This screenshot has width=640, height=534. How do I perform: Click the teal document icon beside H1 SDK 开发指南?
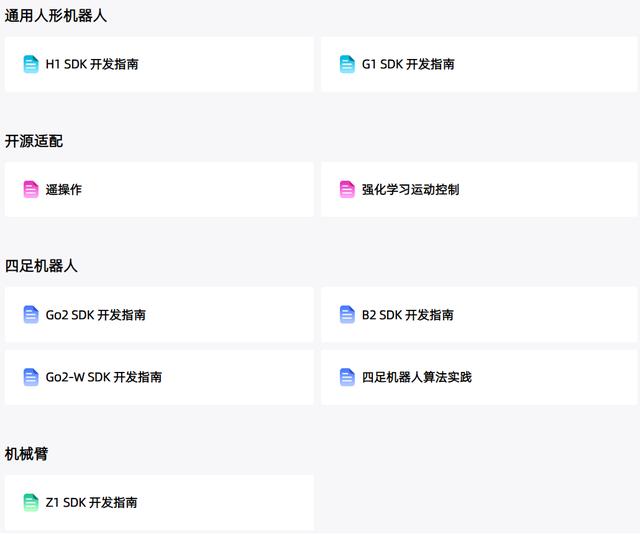pos(31,64)
